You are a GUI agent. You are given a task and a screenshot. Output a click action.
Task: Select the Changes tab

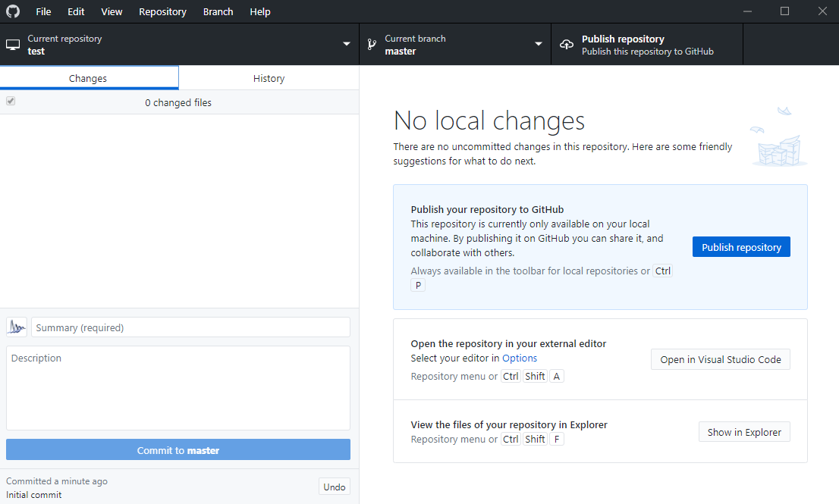(88, 78)
